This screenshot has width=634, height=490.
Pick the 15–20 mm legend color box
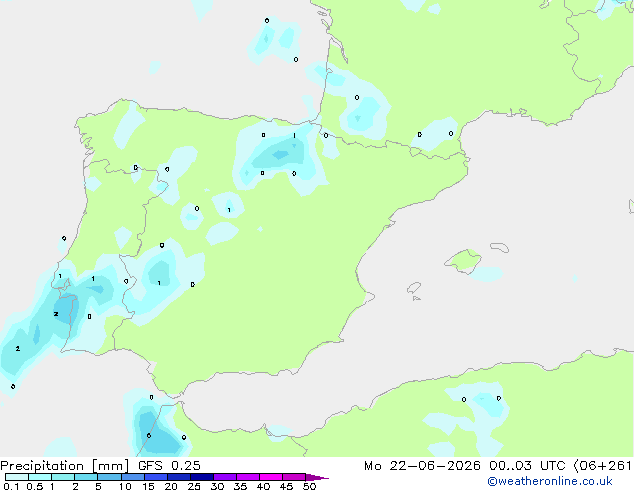coord(156,477)
